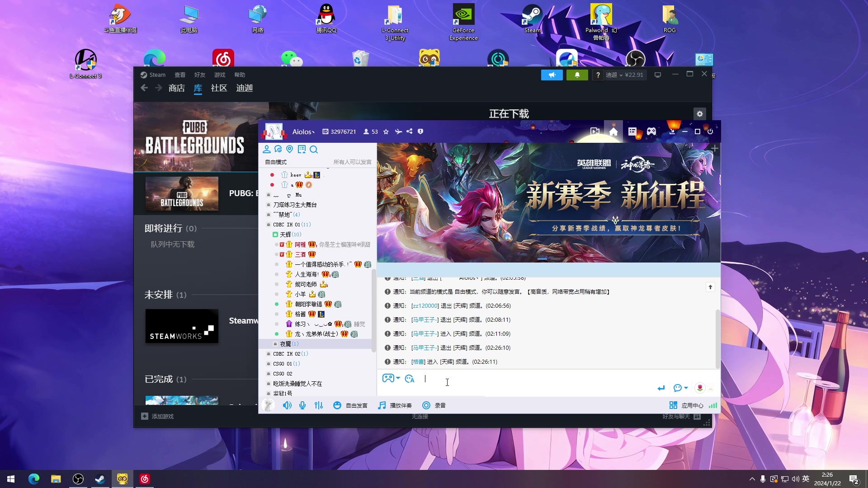Open the 好友 menu in Steam menu bar
The height and width of the screenshot is (488, 868).
tap(199, 75)
